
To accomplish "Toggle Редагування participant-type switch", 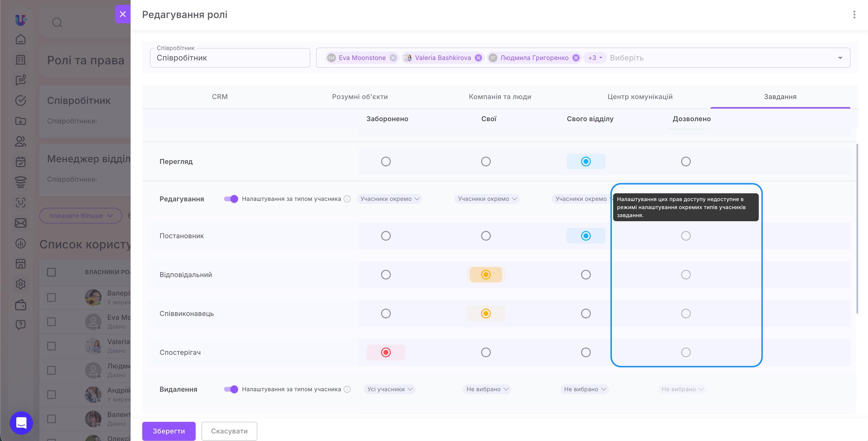I will tap(231, 199).
